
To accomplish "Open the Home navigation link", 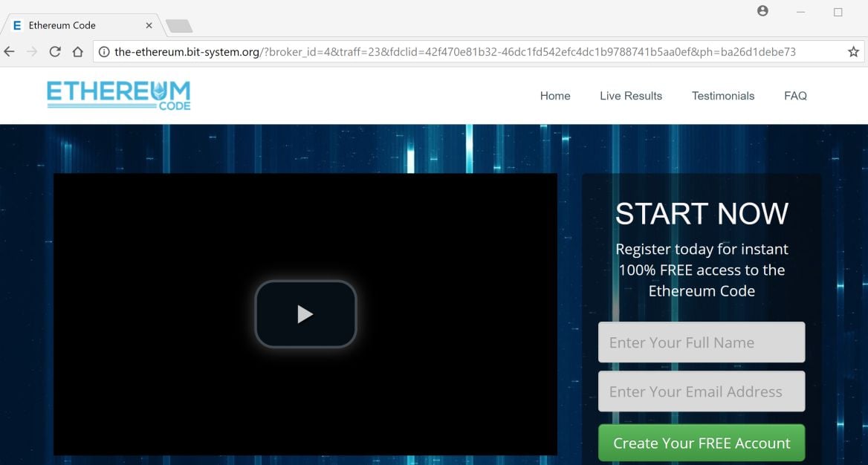I will 555,96.
